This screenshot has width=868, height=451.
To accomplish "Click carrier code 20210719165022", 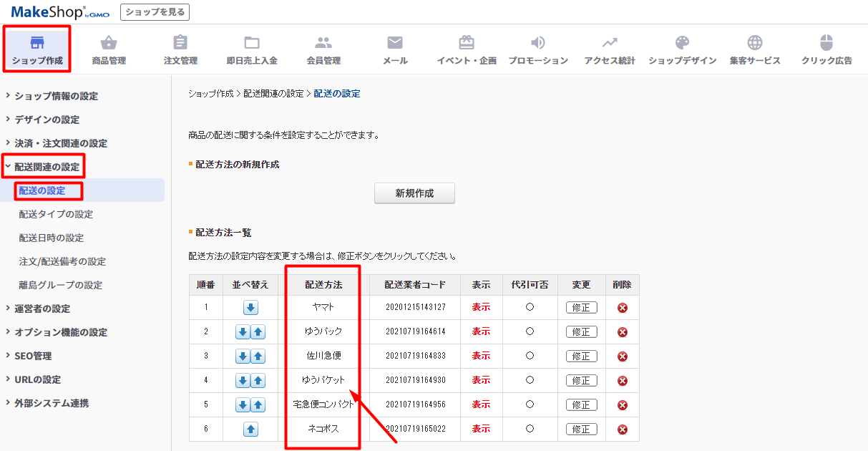I will (x=415, y=430).
